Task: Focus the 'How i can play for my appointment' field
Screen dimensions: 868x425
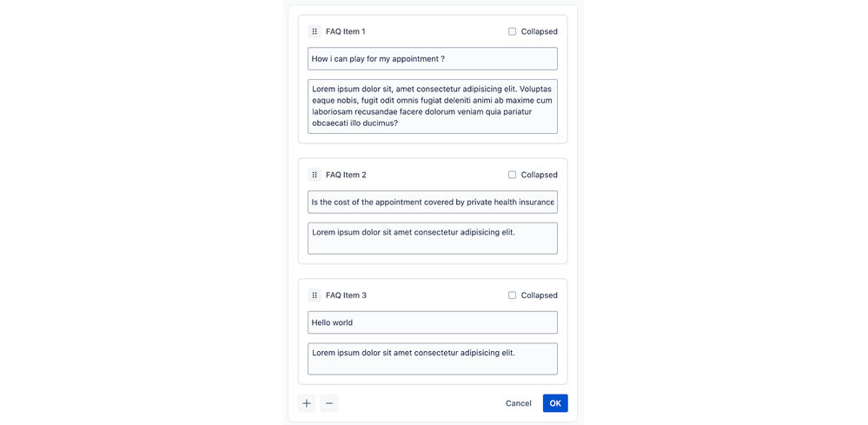Action: pyautogui.click(x=433, y=58)
